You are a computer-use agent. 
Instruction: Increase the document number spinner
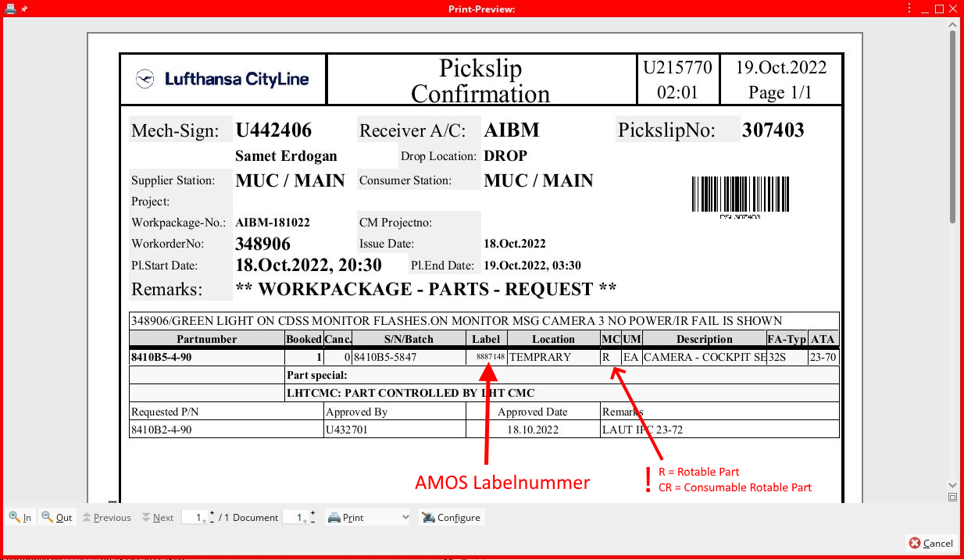click(x=312, y=513)
